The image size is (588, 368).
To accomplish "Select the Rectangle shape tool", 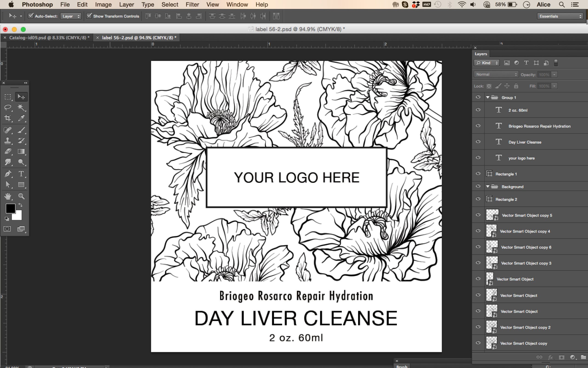I will click(21, 184).
